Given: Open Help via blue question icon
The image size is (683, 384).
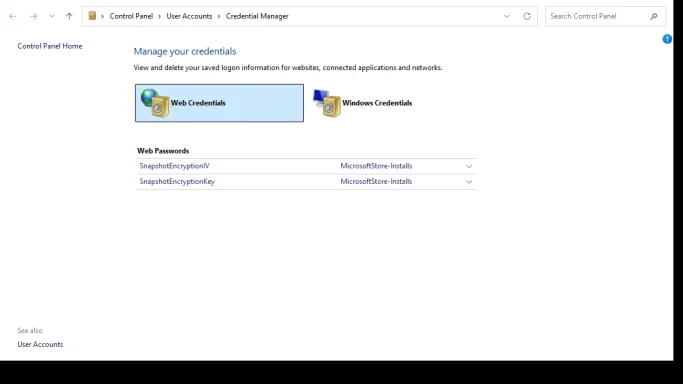Looking at the screenshot, I should (x=667, y=39).
